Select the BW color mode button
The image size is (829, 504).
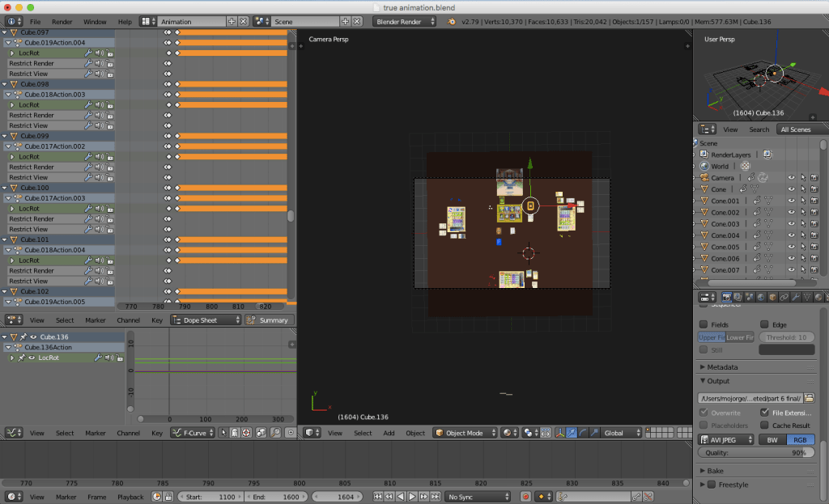(x=772, y=440)
